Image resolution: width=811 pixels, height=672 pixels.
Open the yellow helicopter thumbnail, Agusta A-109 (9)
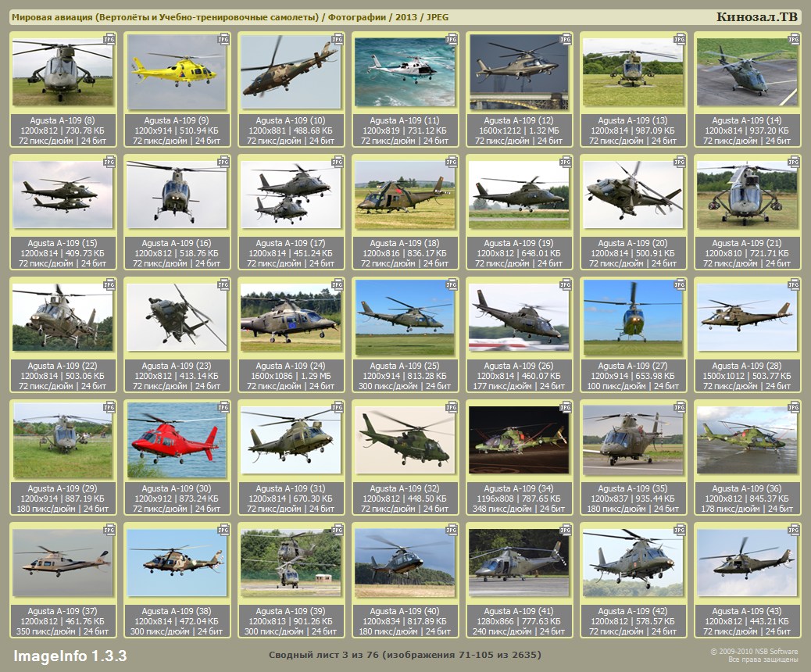[177, 73]
